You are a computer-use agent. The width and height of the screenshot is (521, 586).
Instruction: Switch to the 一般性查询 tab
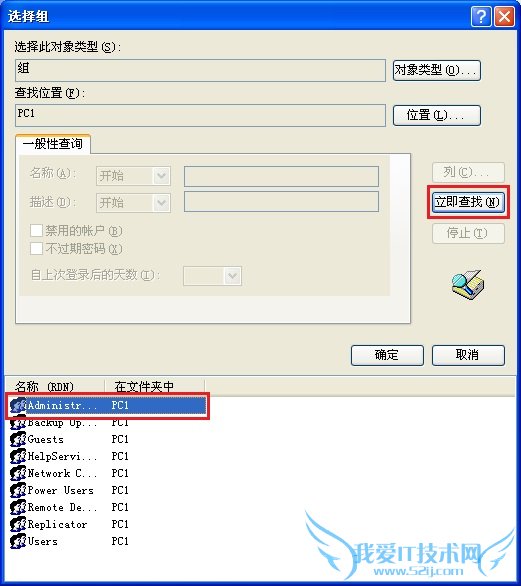(53, 144)
